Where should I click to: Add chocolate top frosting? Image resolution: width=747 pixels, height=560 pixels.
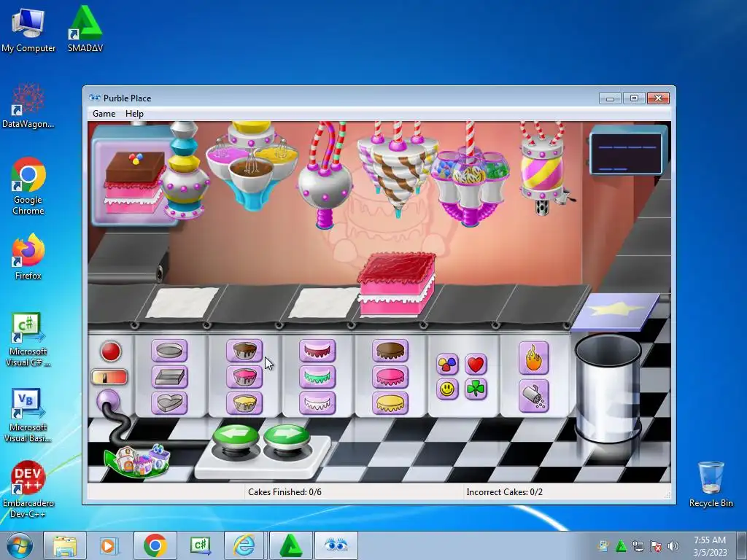(390, 351)
